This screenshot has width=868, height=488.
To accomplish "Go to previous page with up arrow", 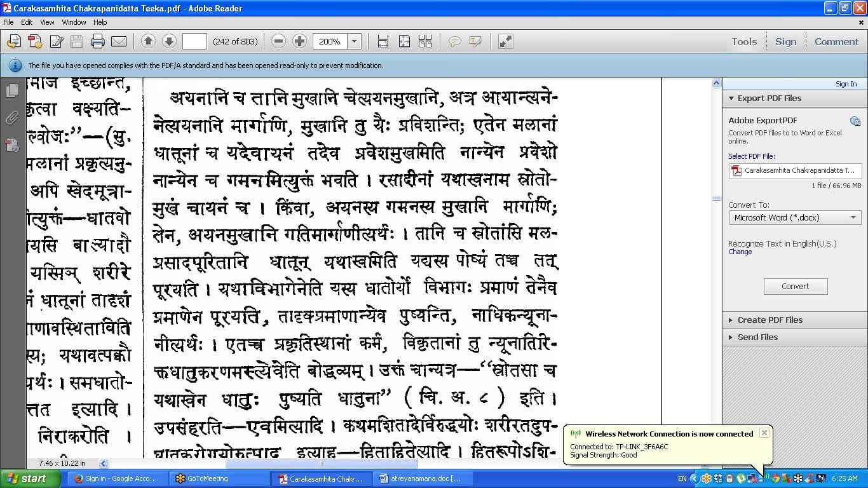I will [x=148, y=41].
